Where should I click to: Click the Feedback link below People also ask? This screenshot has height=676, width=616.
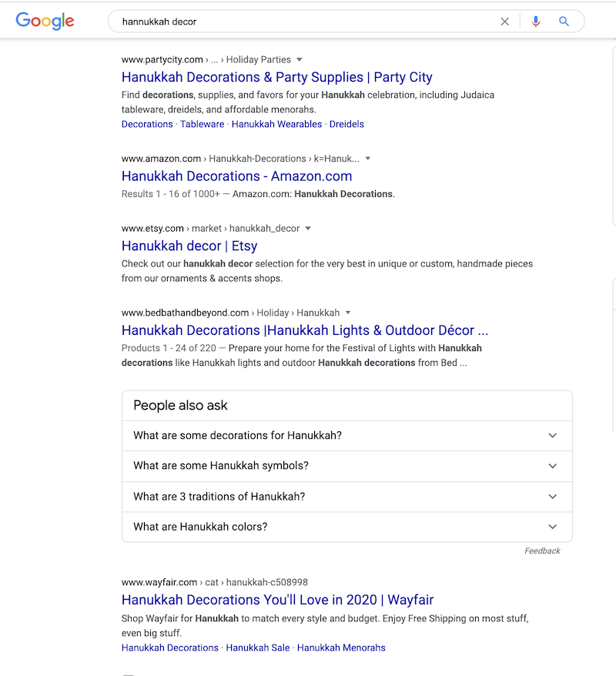click(543, 551)
